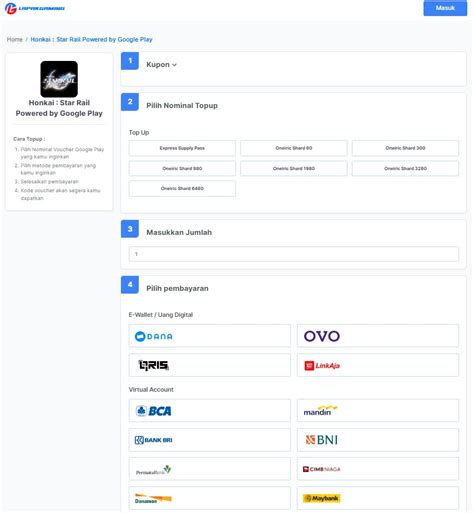Click the Cara Topup label
The height and width of the screenshot is (513, 474).
[29, 139]
